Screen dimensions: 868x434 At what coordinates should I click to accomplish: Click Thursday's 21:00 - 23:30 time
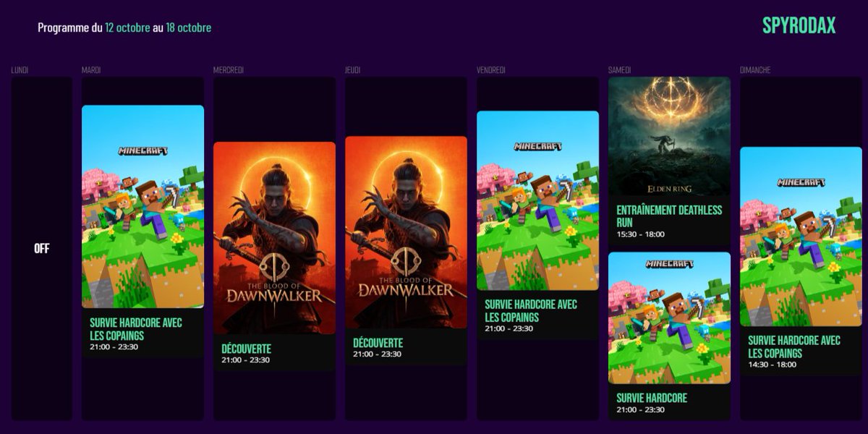pyautogui.click(x=377, y=354)
